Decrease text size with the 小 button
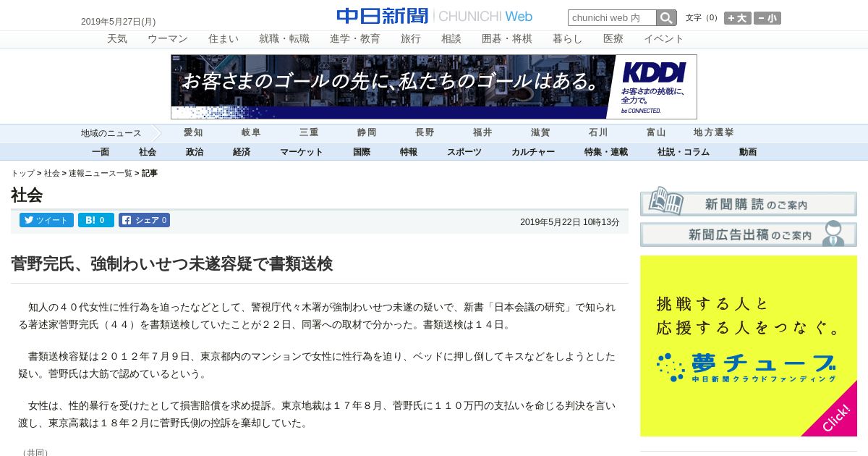This screenshot has height=456, width=868. click(x=767, y=18)
